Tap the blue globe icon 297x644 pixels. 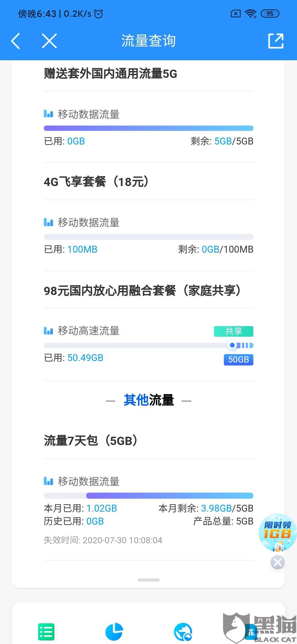pos(183,632)
